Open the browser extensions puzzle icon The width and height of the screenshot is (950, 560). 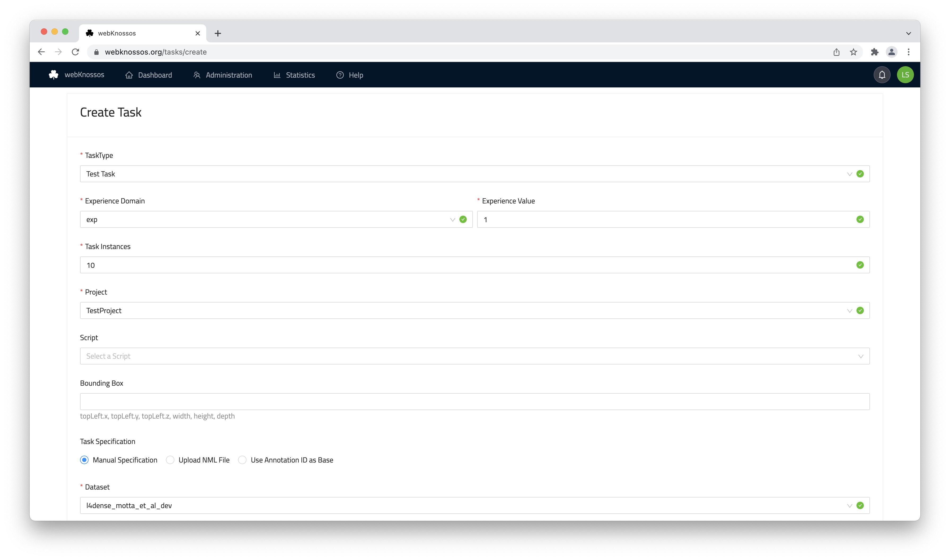coord(874,52)
